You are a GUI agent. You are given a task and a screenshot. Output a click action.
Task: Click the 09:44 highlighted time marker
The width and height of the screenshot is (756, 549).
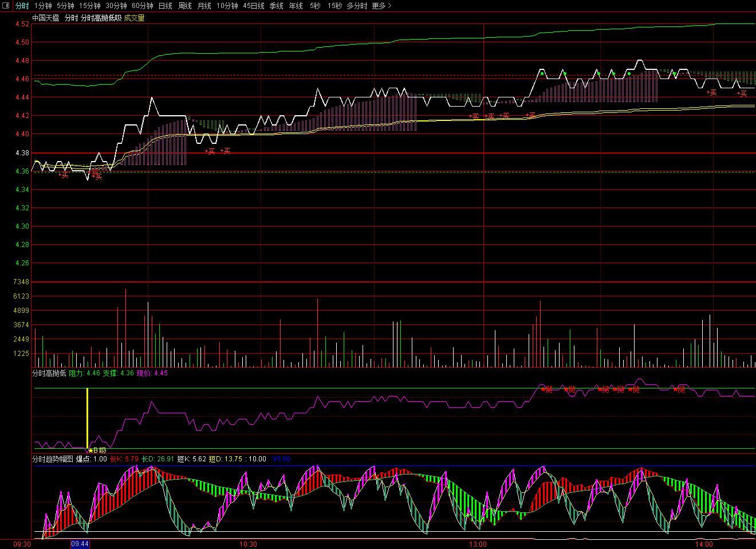80,544
